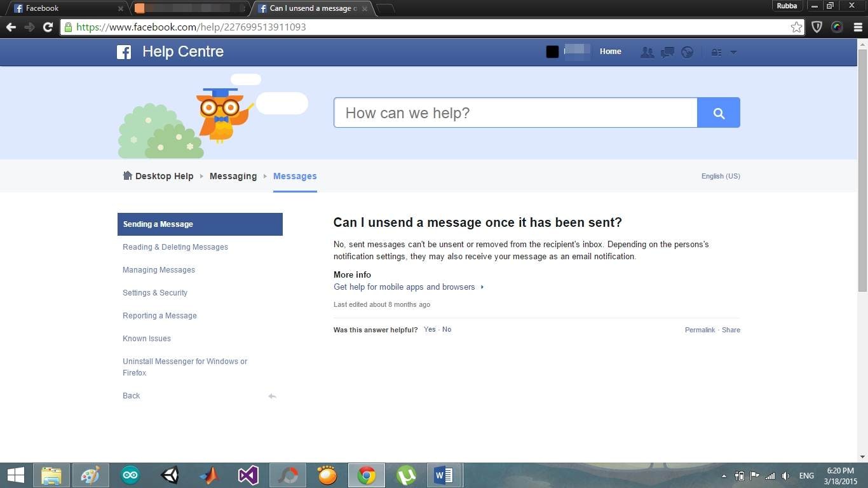Click the blue search magnifier button

719,112
